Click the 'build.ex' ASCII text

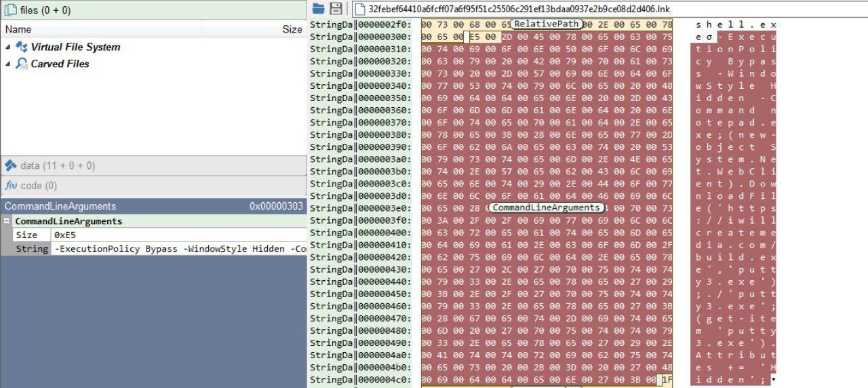click(x=735, y=256)
